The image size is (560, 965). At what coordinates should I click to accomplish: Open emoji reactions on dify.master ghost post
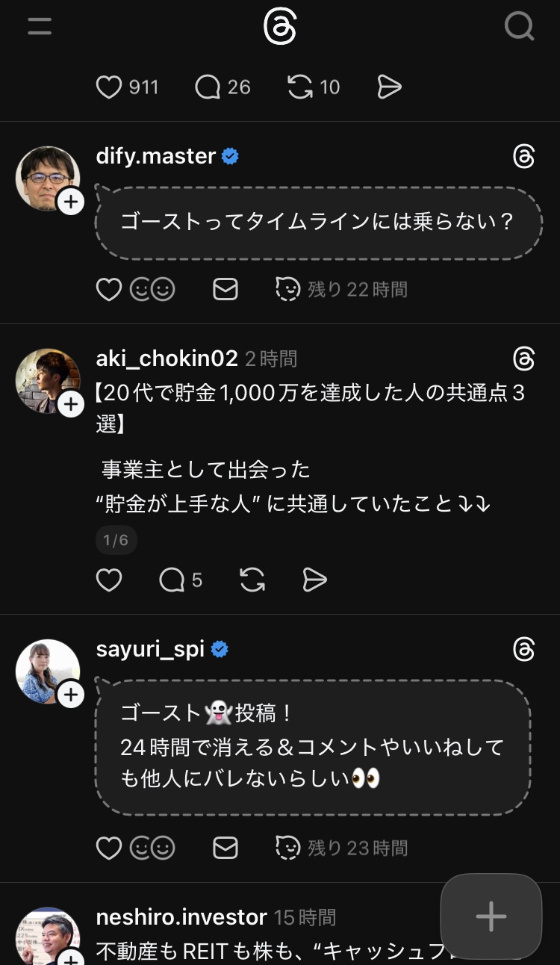coord(152,289)
